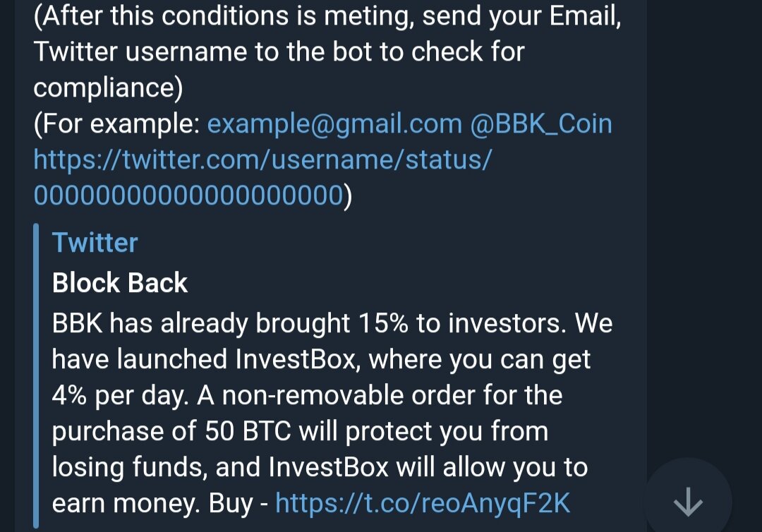The height and width of the screenshot is (532, 762).
Task: Click the 'After this conditions is meting' line
Action: coord(327,16)
